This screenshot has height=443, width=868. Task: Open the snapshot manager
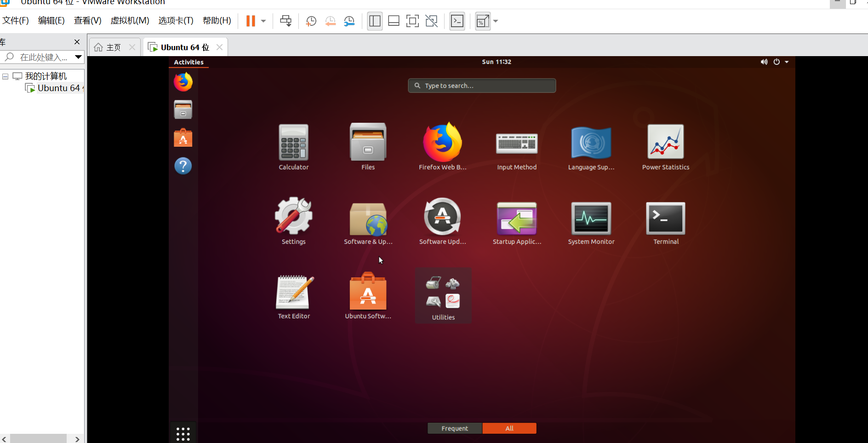[349, 21]
